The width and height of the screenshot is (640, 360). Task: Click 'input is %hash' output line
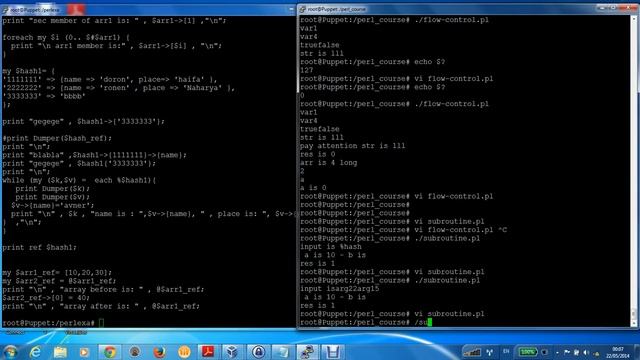[331, 247]
